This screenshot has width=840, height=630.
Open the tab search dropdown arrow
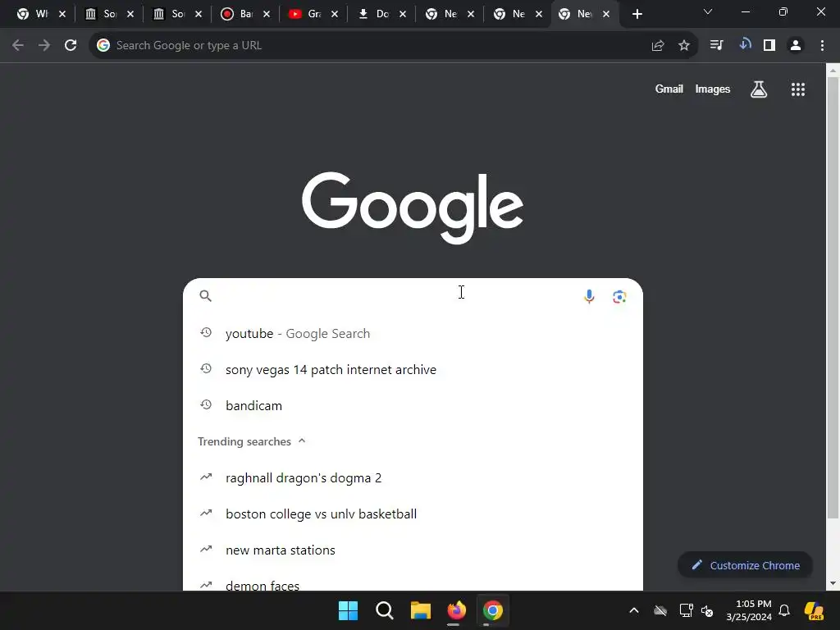coord(708,11)
